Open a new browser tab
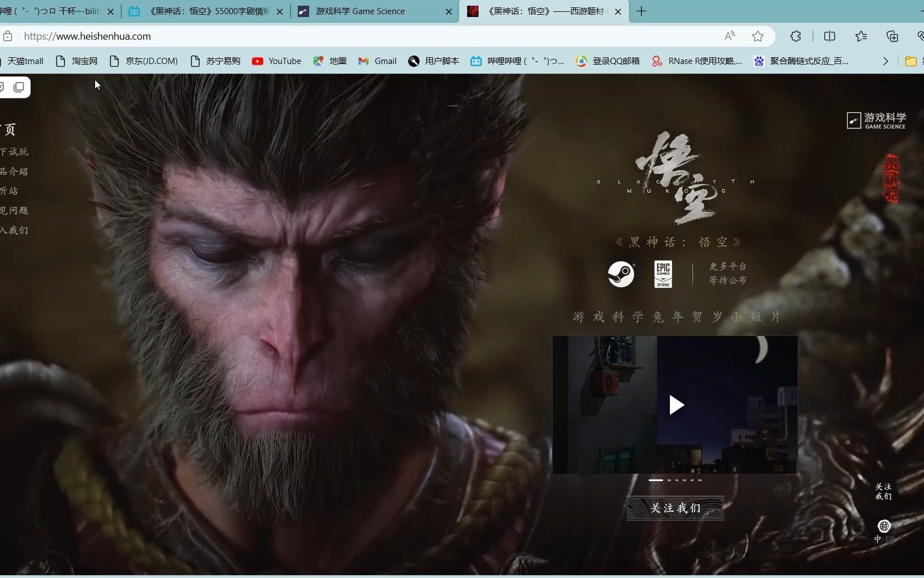The height and width of the screenshot is (578, 924). coord(641,11)
